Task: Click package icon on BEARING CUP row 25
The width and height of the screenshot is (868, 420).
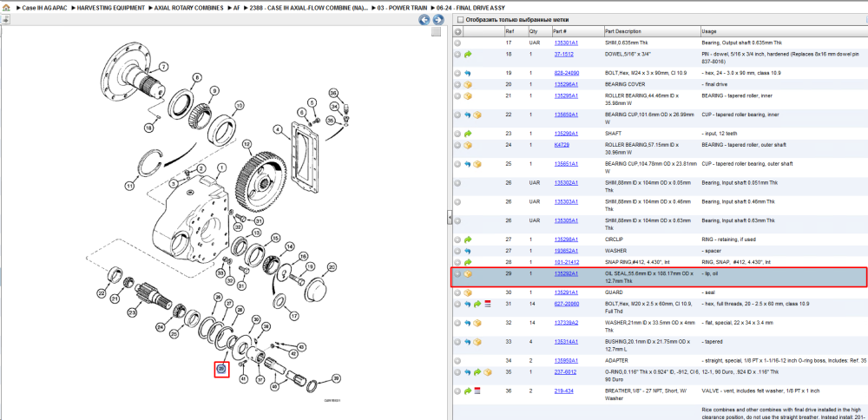Action: click(x=477, y=164)
